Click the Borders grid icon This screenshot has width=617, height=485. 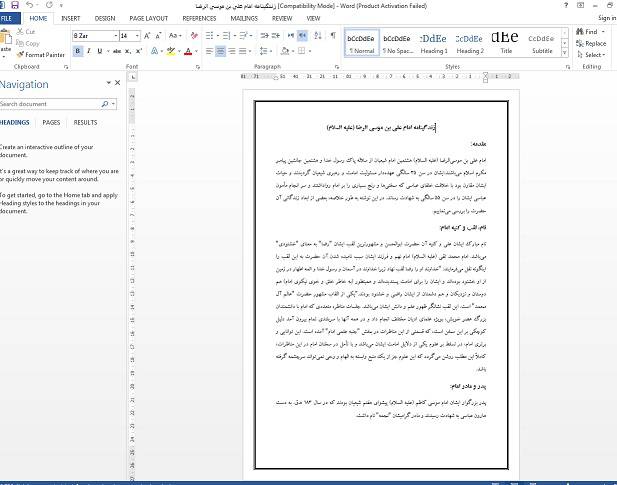coord(302,51)
